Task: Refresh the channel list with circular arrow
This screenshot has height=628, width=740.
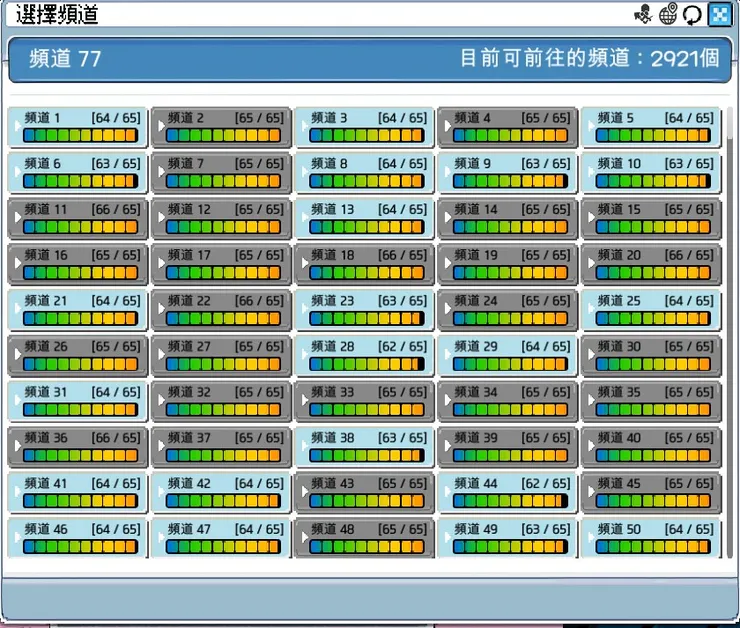Action: coord(692,15)
